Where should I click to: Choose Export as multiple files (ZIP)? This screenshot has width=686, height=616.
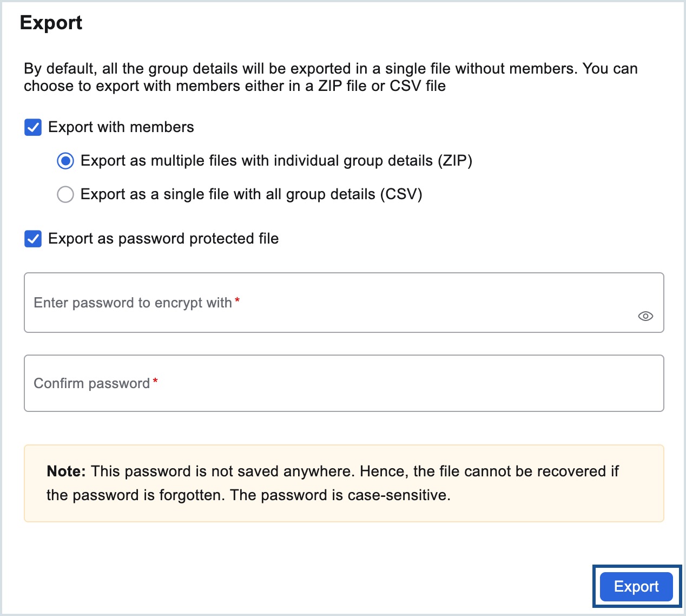[65, 161]
